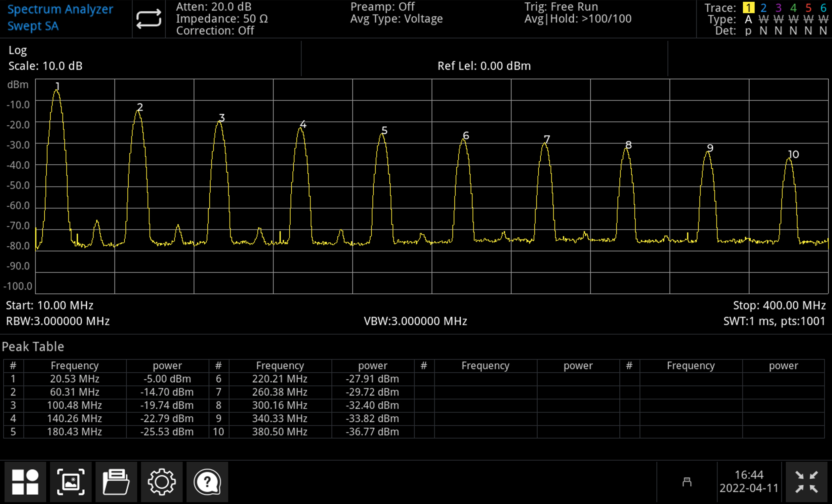Screen dimensions: 832x504
Task: Open the settings gear icon
Action: (x=161, y=482)
